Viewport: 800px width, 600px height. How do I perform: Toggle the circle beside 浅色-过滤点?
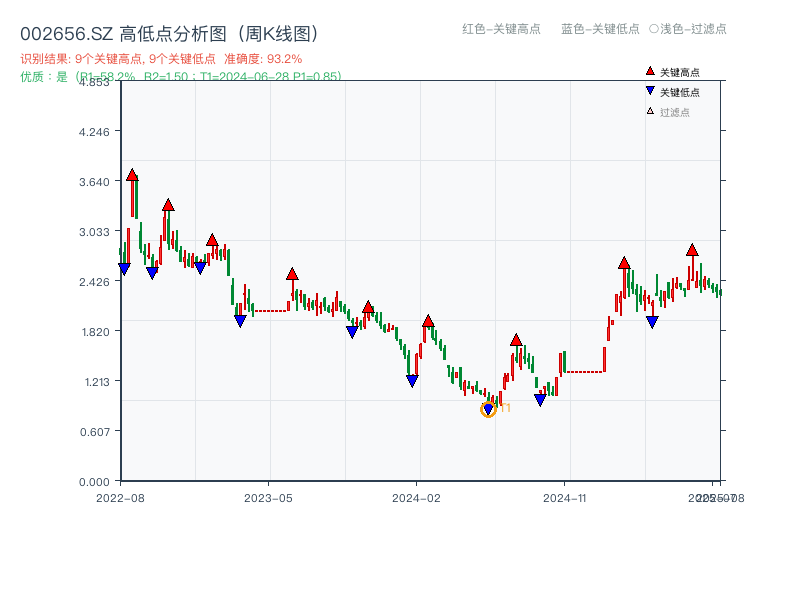click(653, 29)
